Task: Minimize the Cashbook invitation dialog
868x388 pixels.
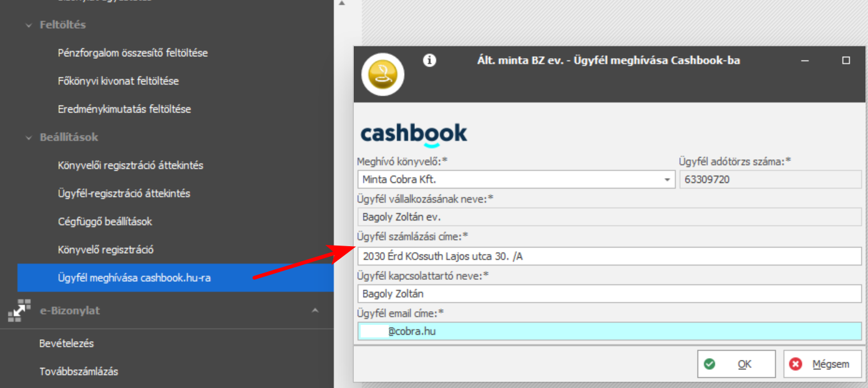Action: [806, 61]
